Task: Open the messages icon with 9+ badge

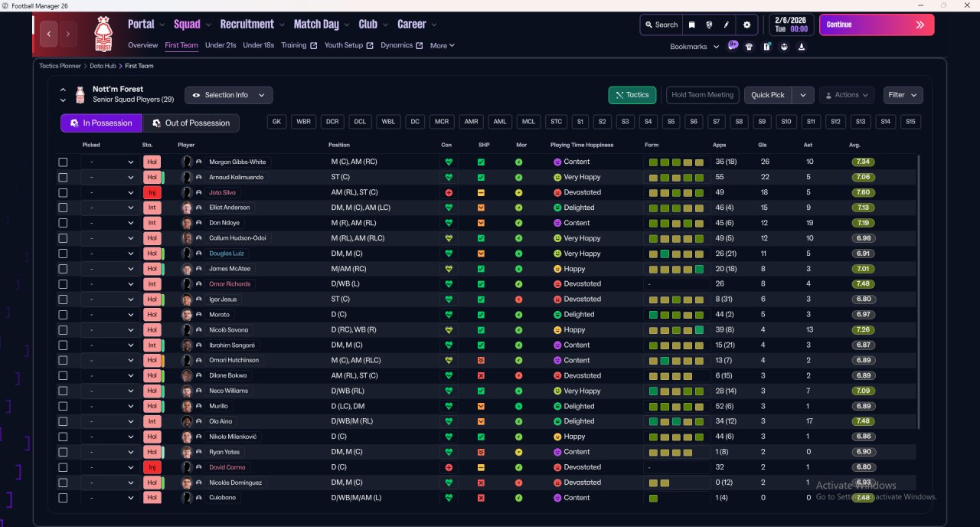Action: click(x=733, y=46)
